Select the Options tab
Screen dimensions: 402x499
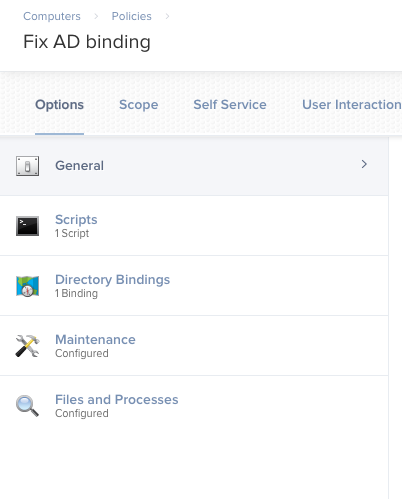coord(59,105)
